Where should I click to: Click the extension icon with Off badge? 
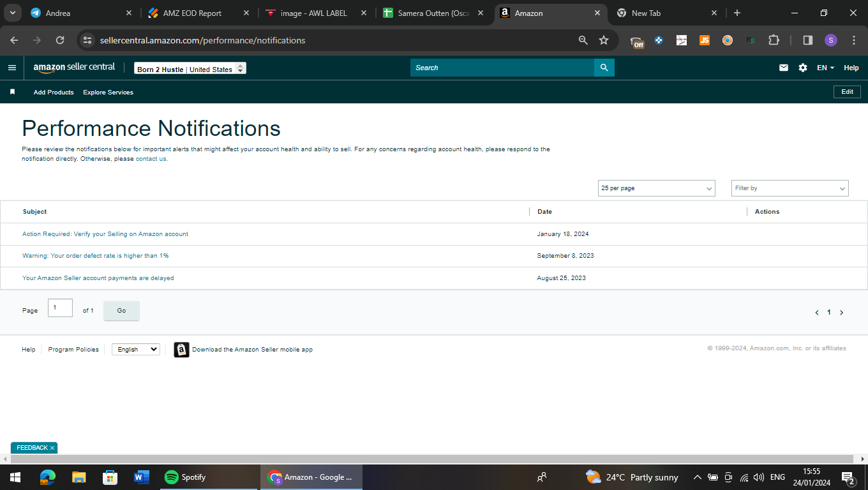(637, 41)
